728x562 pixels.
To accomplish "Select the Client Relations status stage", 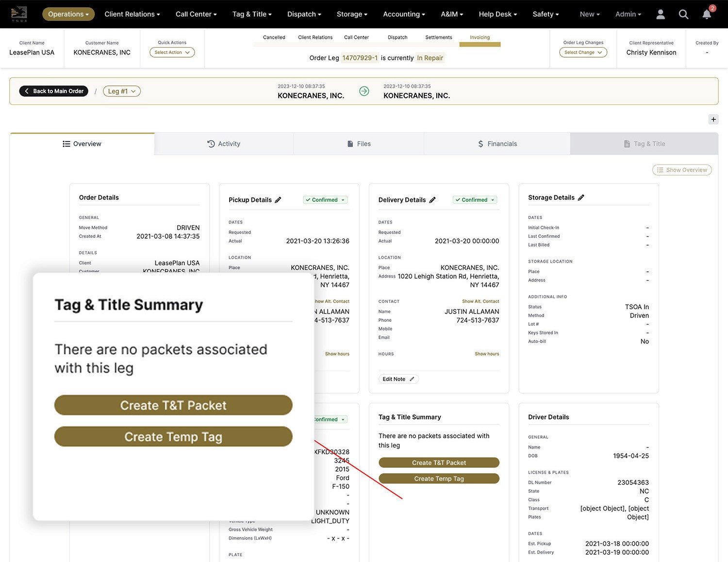I will coord(315,37).
